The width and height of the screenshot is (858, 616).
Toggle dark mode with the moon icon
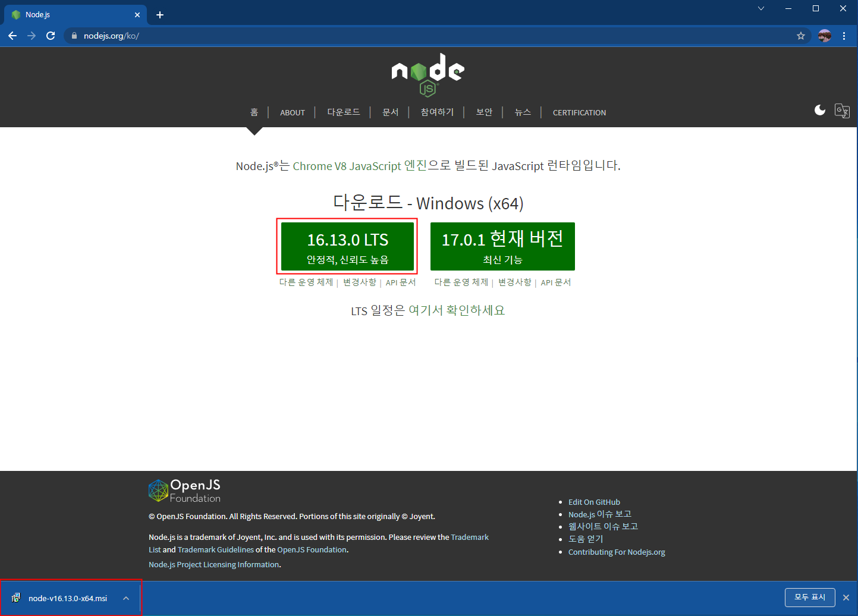[820, 110]
